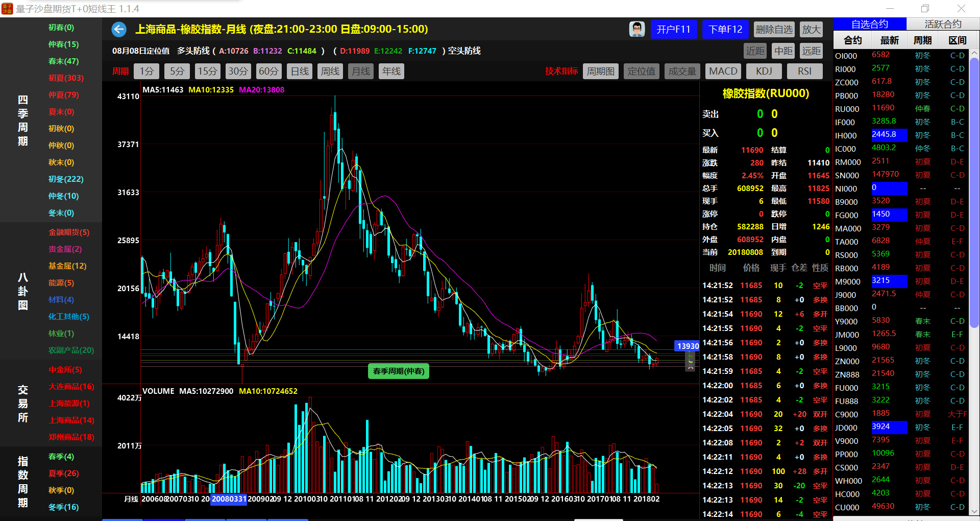Click the blue back arrow icon
Image resolution: width=980 pixels, height=521 pixels.
pos(119,29)
